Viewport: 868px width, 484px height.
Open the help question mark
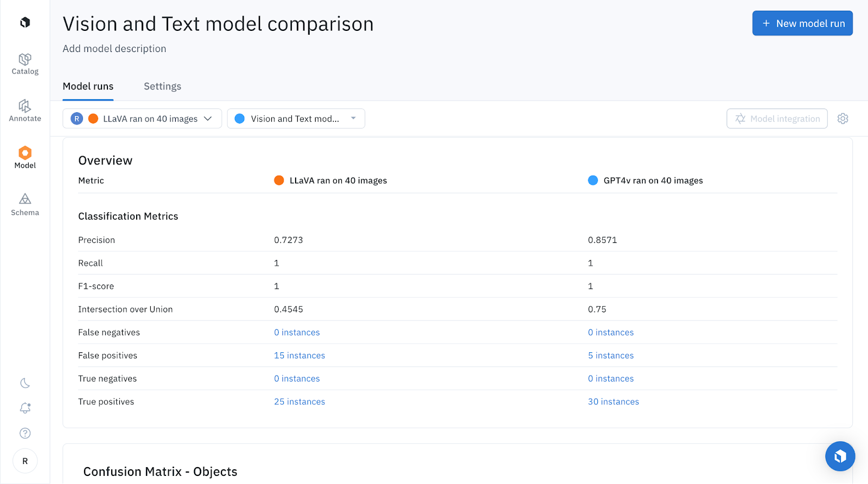(x=25, y=433)
